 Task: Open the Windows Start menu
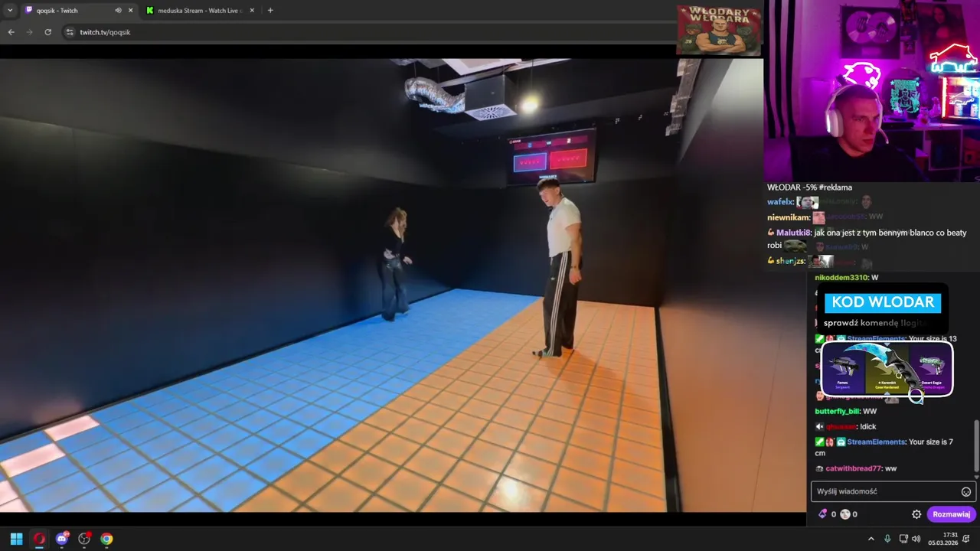point(16,539)
